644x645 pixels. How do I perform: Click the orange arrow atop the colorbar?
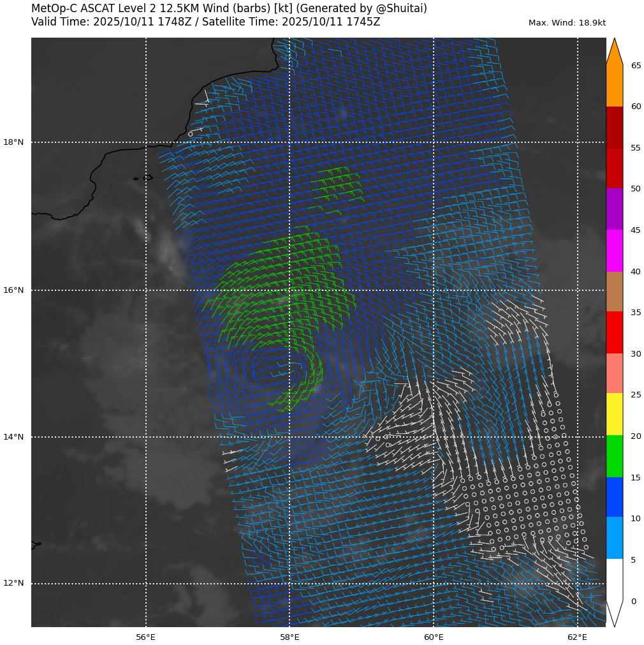tap(614, 53)
